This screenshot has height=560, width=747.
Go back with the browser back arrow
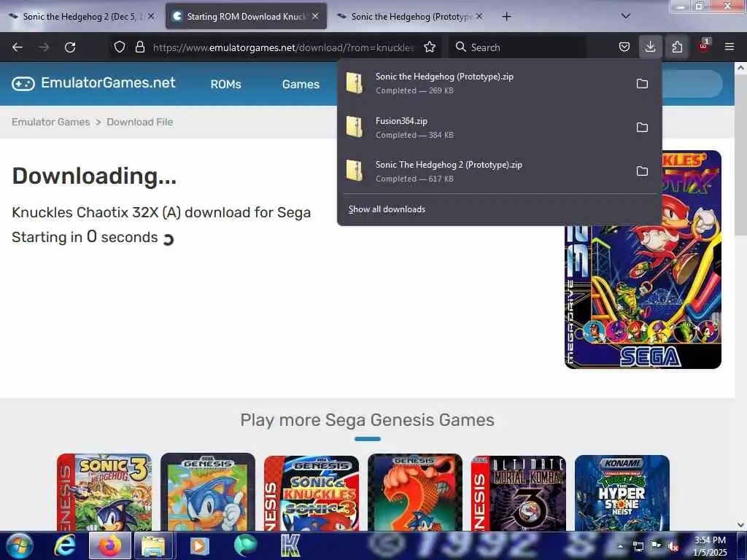click(18, 47)
